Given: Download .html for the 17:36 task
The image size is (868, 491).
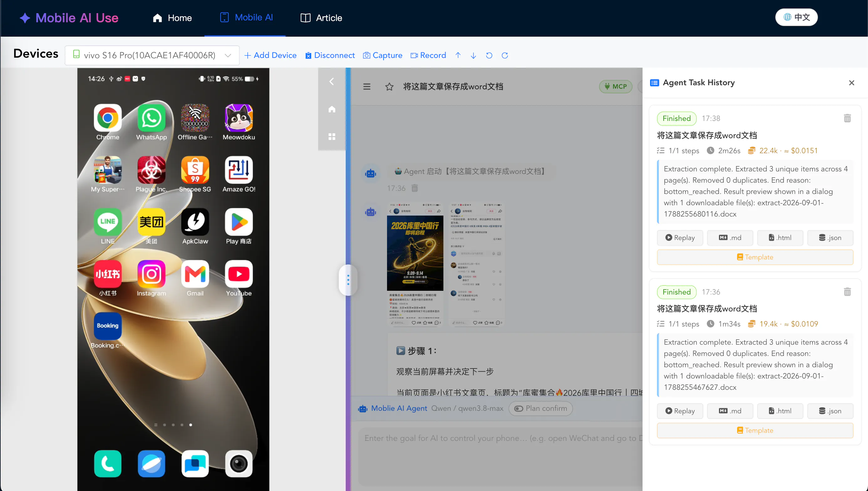Looking at the screenshot, I should pyautogui.click(x=780, y=411).
